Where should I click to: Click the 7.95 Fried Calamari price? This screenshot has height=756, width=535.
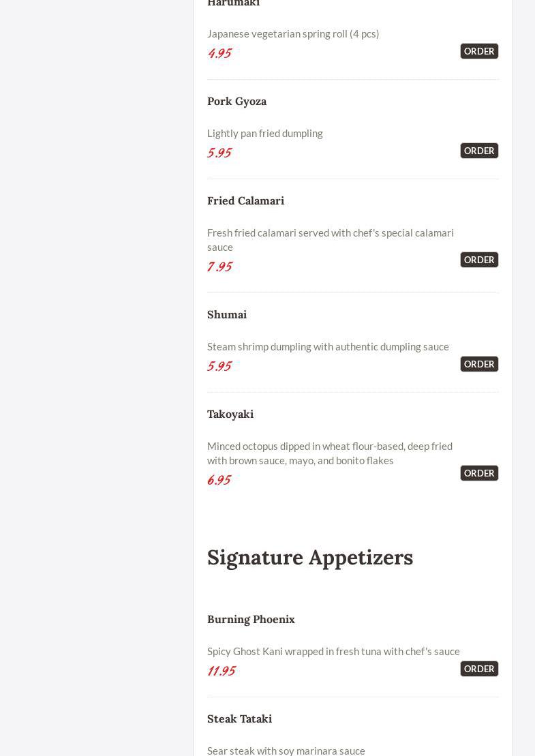tap(219, 267)
